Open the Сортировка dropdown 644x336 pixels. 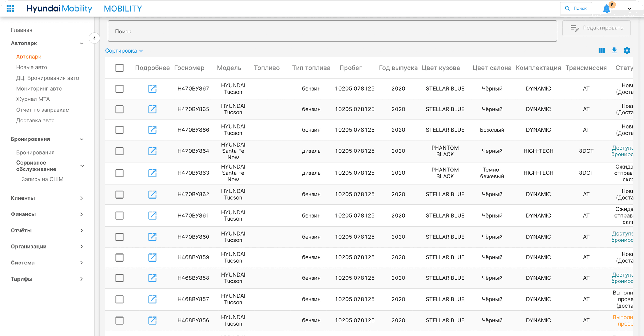coord(124,51)
